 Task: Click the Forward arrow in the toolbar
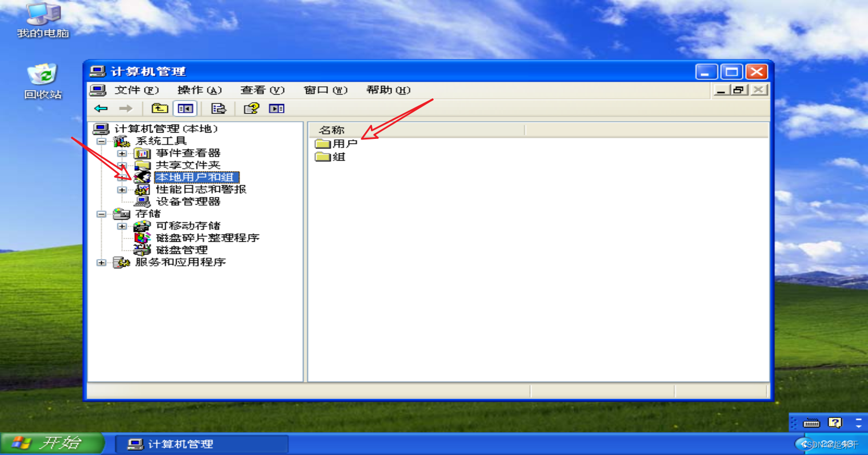click(126, 109)
